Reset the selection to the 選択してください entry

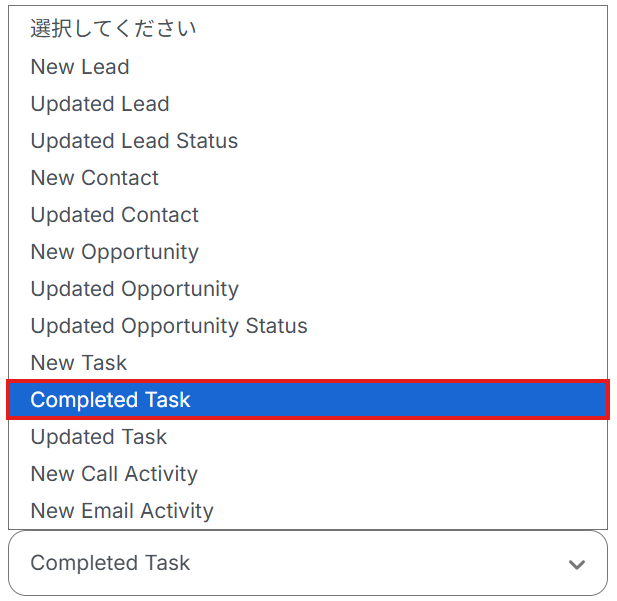tap(113, 30)
